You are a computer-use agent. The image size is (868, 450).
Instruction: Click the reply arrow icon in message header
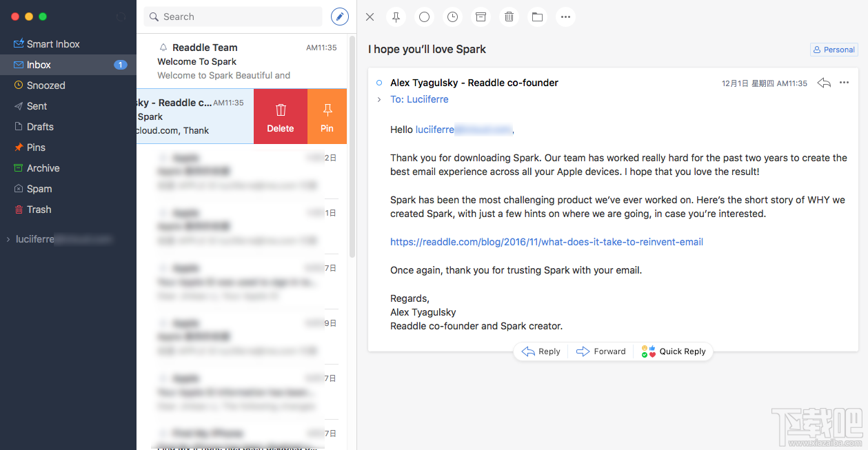click(824, 83)
